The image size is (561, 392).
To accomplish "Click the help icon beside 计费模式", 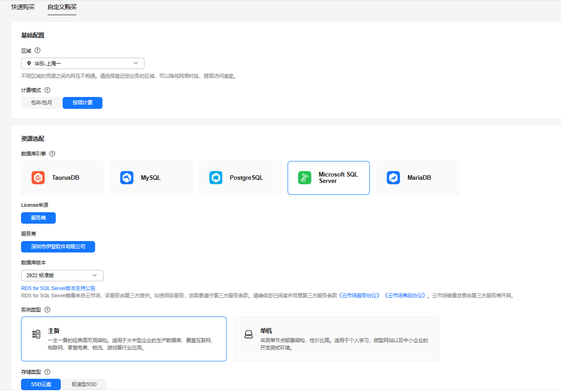I will pos(47,90).
